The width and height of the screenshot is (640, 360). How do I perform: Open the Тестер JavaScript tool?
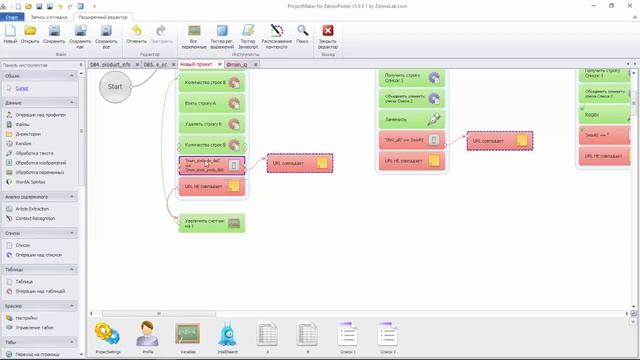point(248,37)
